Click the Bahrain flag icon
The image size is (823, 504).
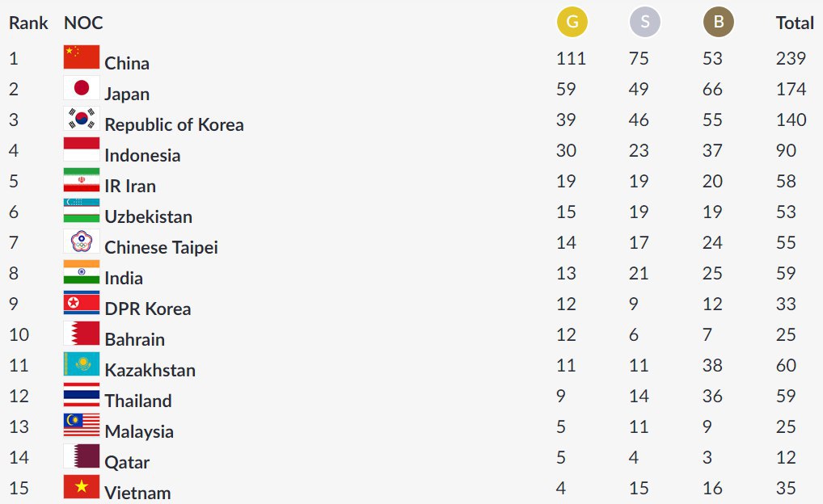[82, 334]
